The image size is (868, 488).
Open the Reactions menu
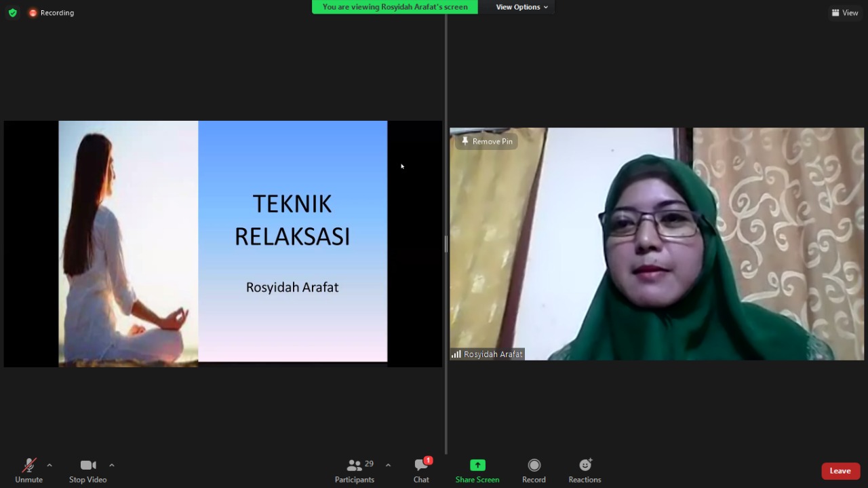[x=585, y=470]
